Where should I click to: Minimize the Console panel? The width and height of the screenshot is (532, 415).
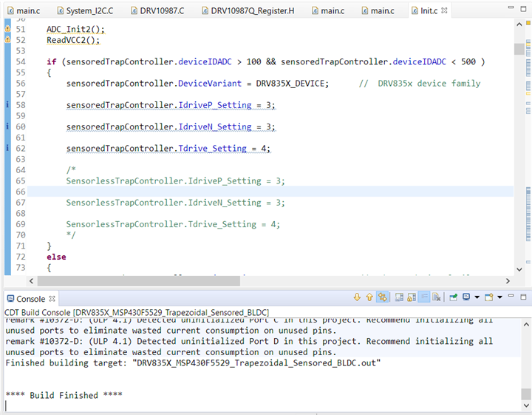coord(511,297)
